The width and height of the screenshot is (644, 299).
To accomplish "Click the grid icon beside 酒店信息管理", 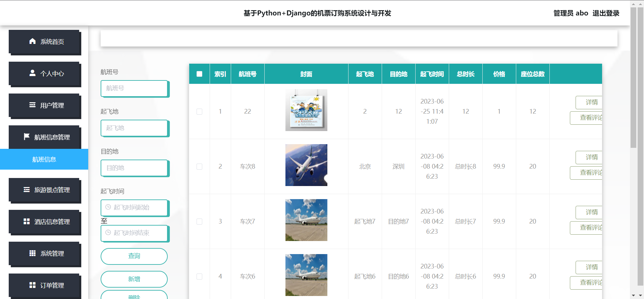I will [x=26, y=221].
